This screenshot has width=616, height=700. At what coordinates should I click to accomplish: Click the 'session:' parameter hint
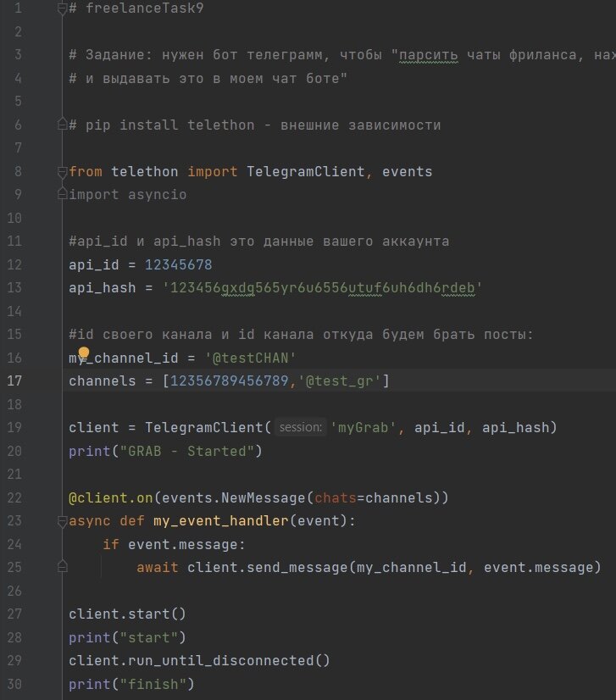(x=301, y=427)
